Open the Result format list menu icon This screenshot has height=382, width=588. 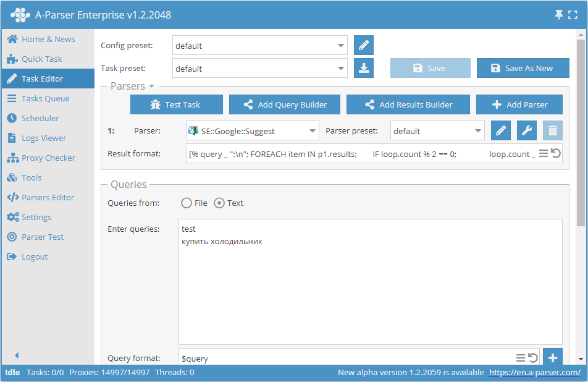(x=544, y=153)
